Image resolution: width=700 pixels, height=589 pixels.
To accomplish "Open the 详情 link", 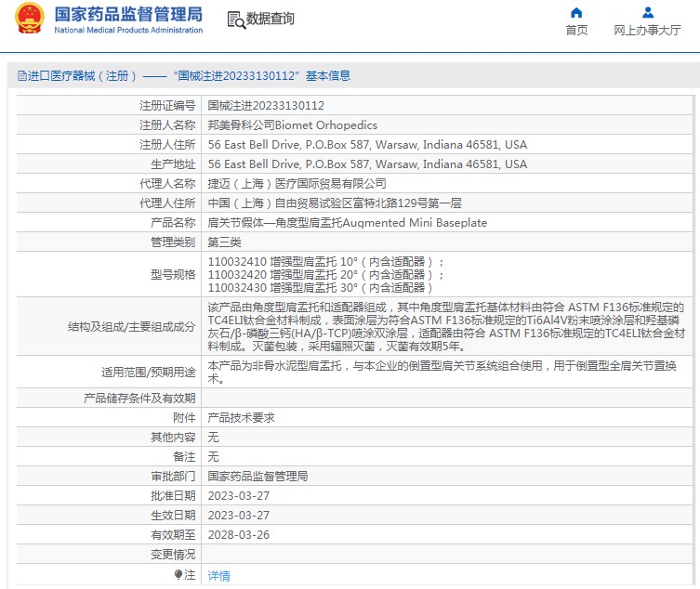I will (218, 576).
